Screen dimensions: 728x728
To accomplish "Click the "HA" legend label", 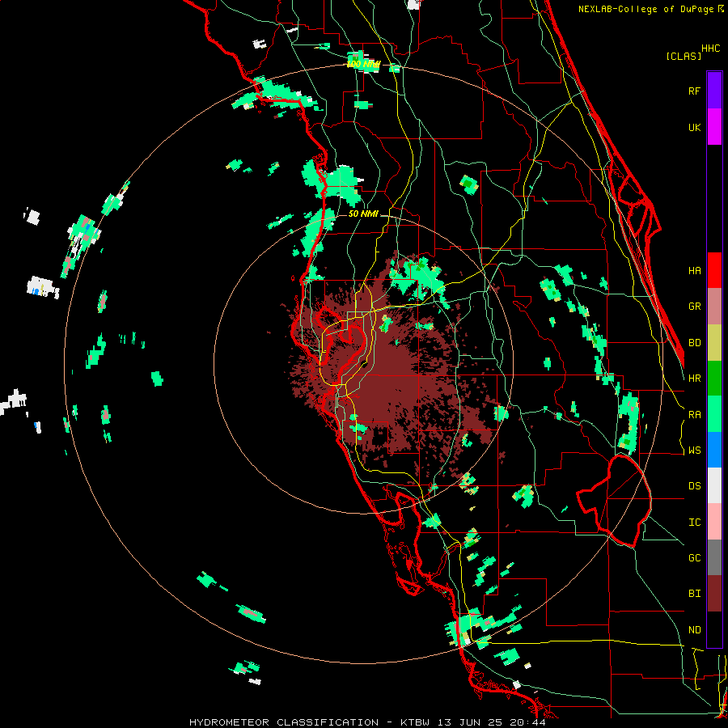I will tap(694, 270).
